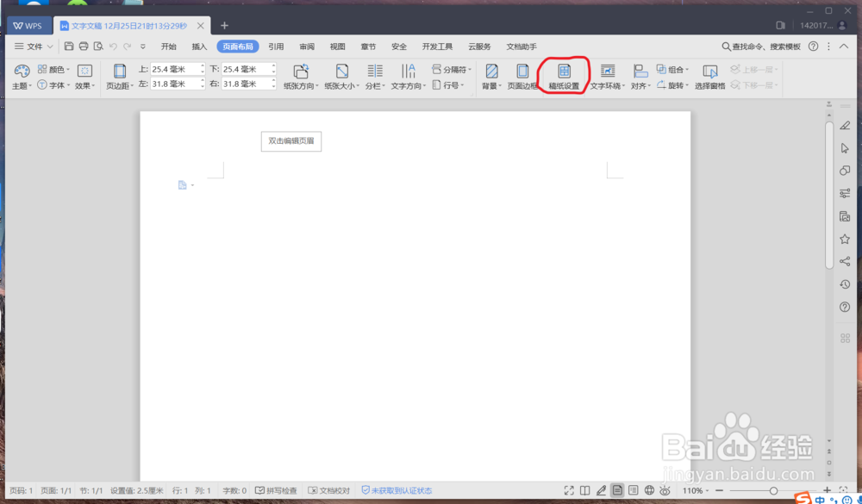862x504 pixels.
Task: Click the eye protection mode icon
Action: pyautogui.click(x=665, y=490)
